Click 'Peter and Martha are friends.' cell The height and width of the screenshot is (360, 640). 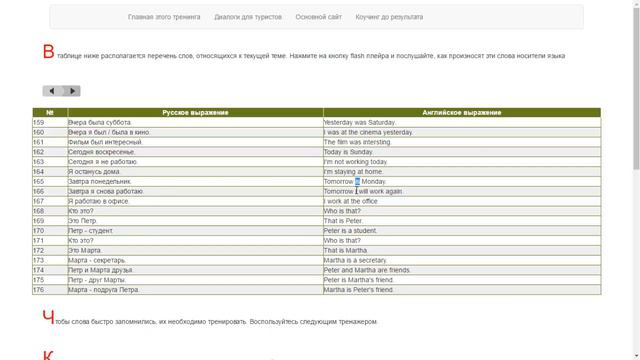[x=462, y=270]
